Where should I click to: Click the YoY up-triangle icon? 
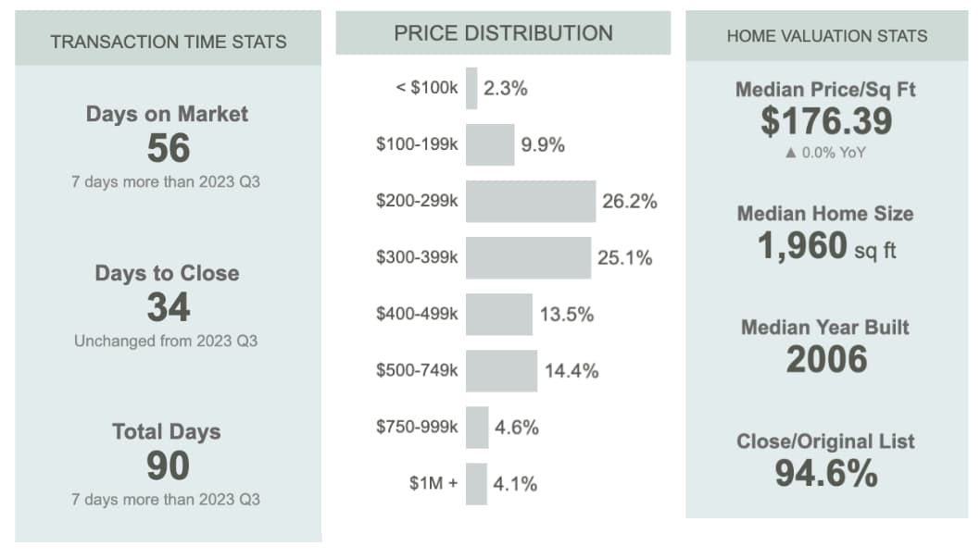click(x=790, y=153)
